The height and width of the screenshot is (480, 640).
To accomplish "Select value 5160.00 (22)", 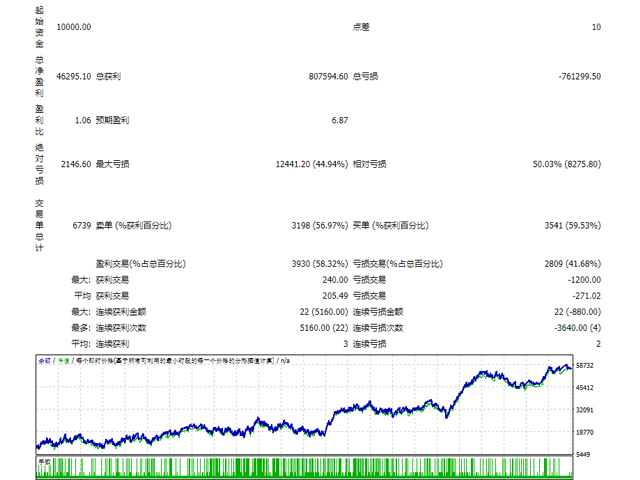I will (324, 328).
